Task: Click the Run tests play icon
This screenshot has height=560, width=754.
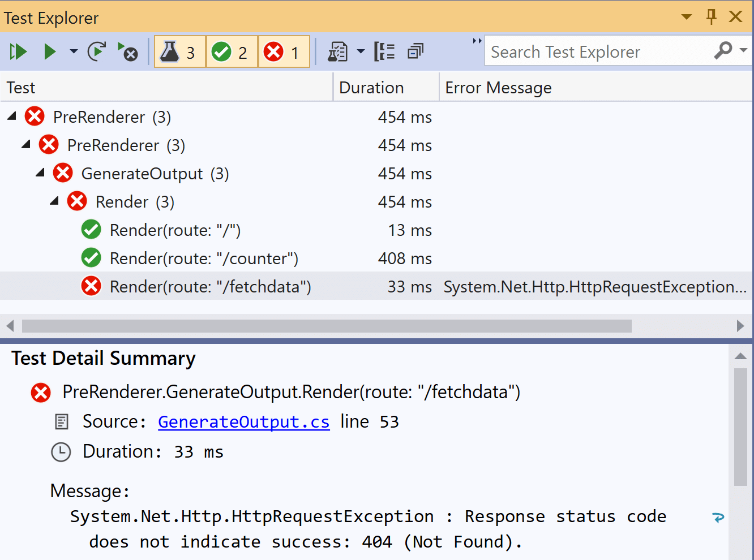Action: coord(50,52)
